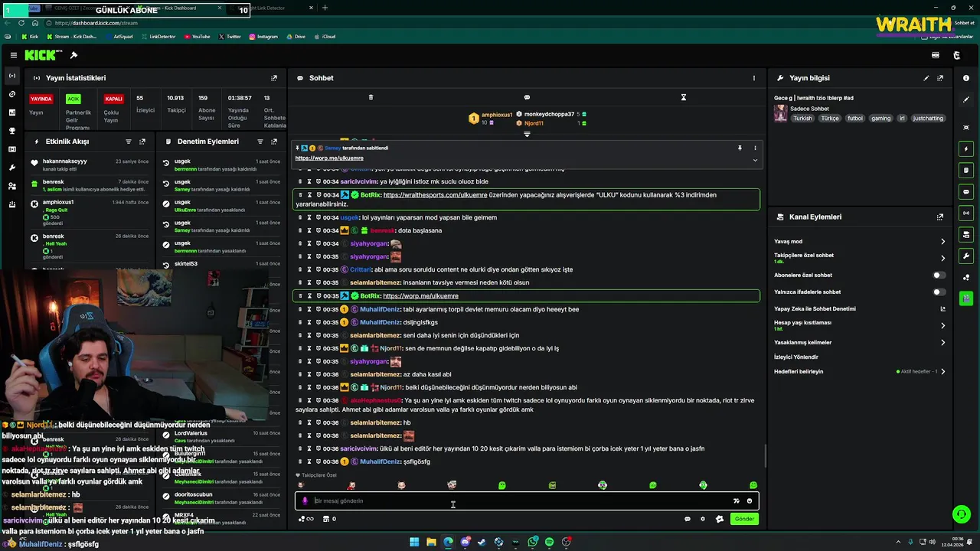Unpin the pinned message via pin icon

pyautogui.click(x=740, y=148)
